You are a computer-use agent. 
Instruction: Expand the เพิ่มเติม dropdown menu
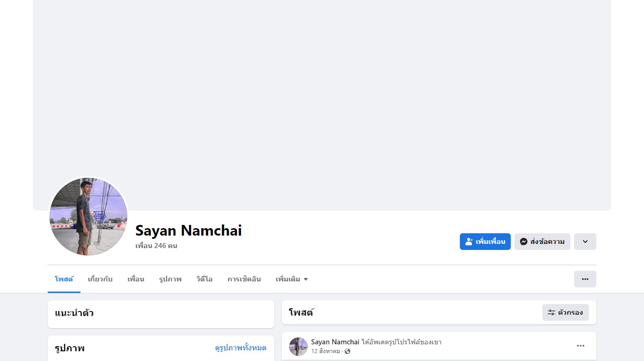pyautogui.click(x=292, y=279)
